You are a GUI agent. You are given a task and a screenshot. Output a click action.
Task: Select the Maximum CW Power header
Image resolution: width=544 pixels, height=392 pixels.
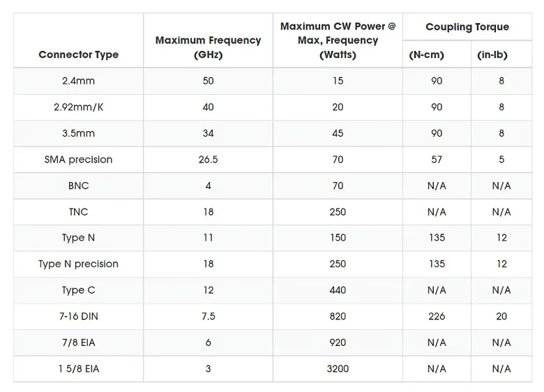tap(338, 40)
